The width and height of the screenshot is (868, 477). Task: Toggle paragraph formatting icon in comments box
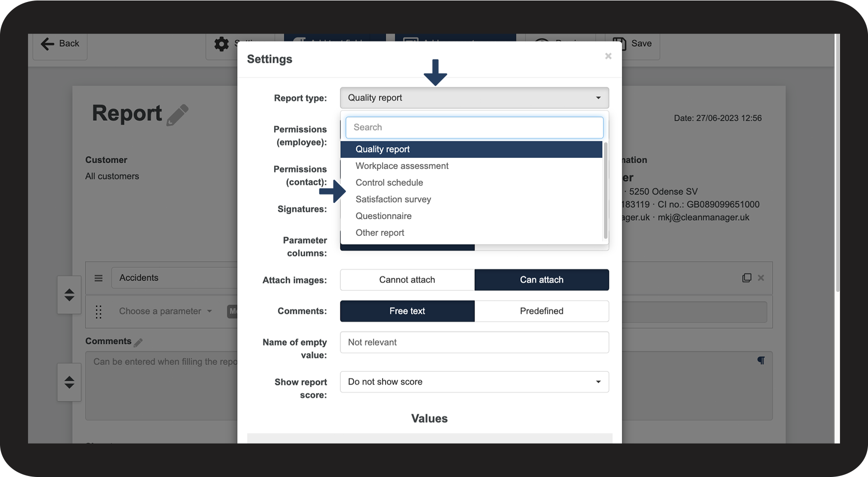pyautogui.click(x=761, y=361)
